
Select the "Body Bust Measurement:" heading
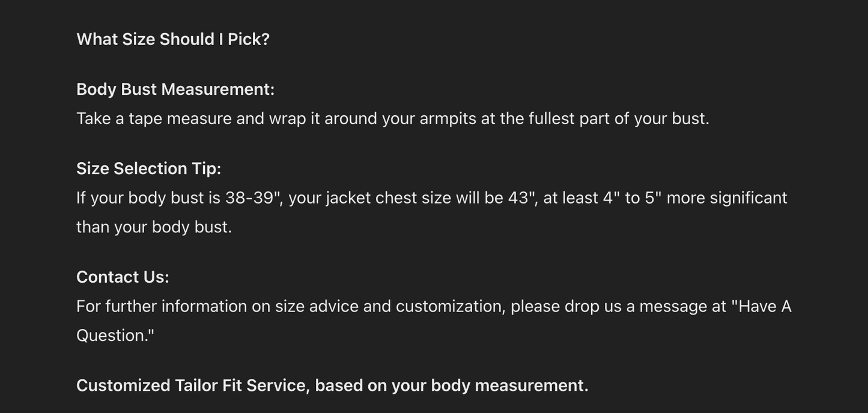175,89
